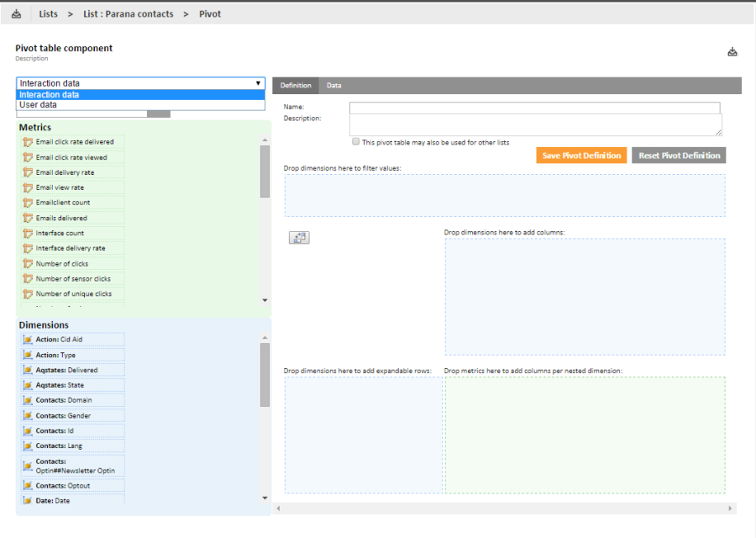This screenshot has width=756, height=538.
Task: Enable pivot table use for other lists
Action: (x=356, y=142)
